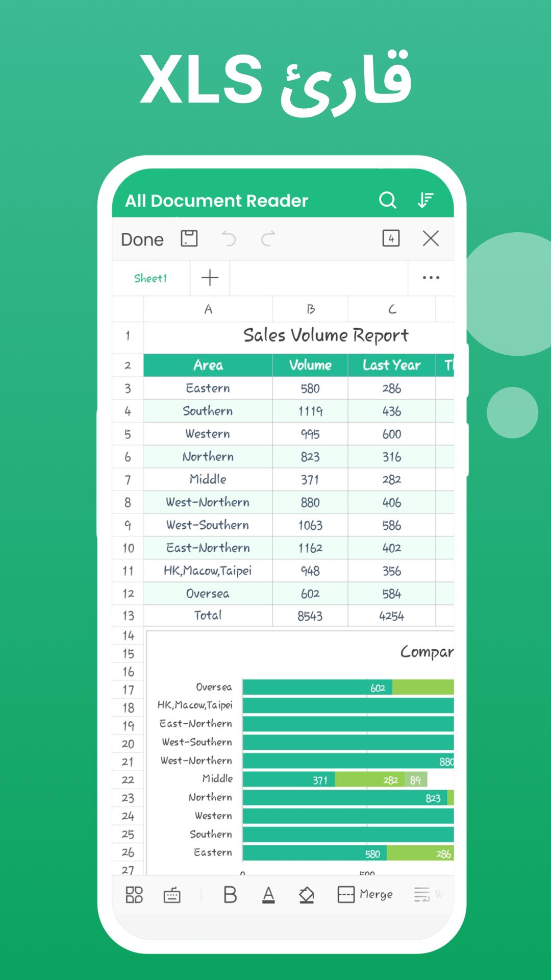Select column B header
This screenshot has width=551, height=980.
click(x=310, y=309)
